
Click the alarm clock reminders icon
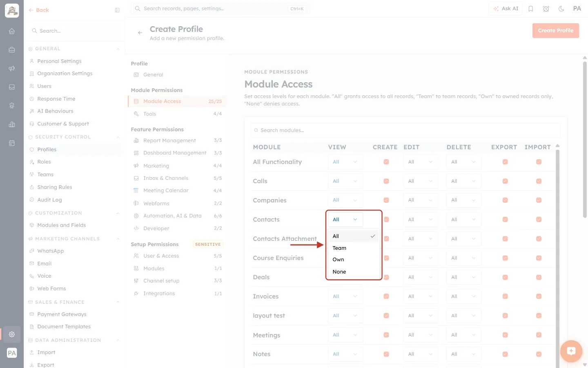546,9
